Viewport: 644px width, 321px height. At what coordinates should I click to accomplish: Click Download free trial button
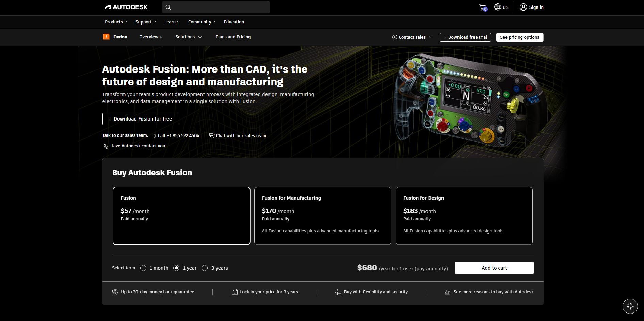coord(465,37)
